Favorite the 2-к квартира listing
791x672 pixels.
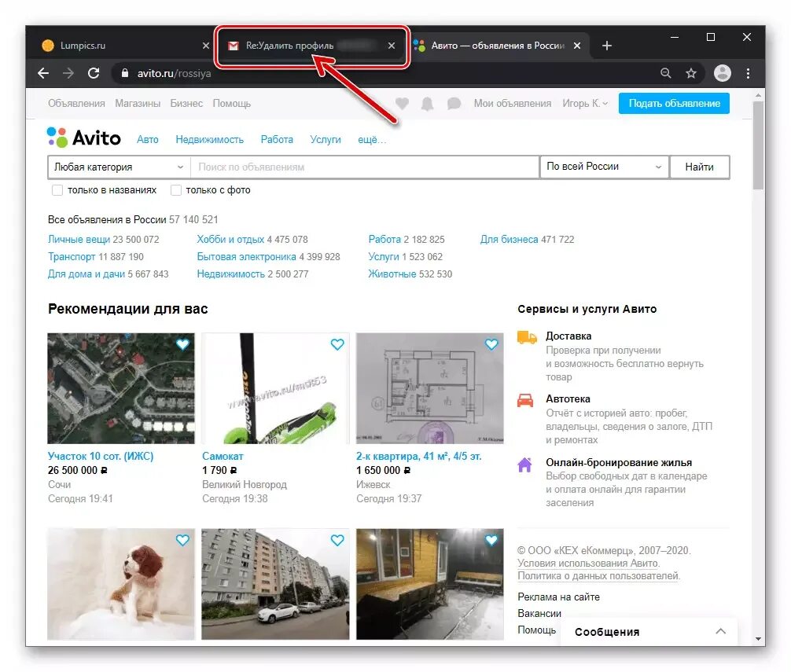[x=491, y=344]
